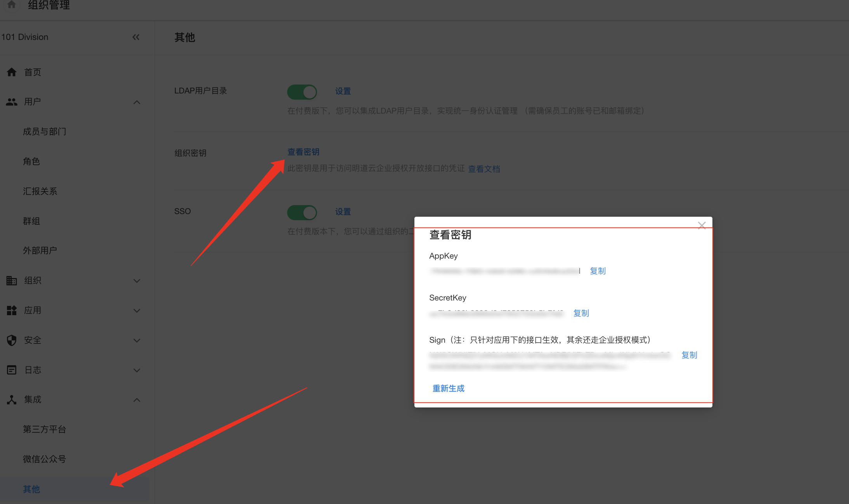Open 查看文档 documentation link
The height and width of the screenshot is (504, 849).
coord(484,169)
